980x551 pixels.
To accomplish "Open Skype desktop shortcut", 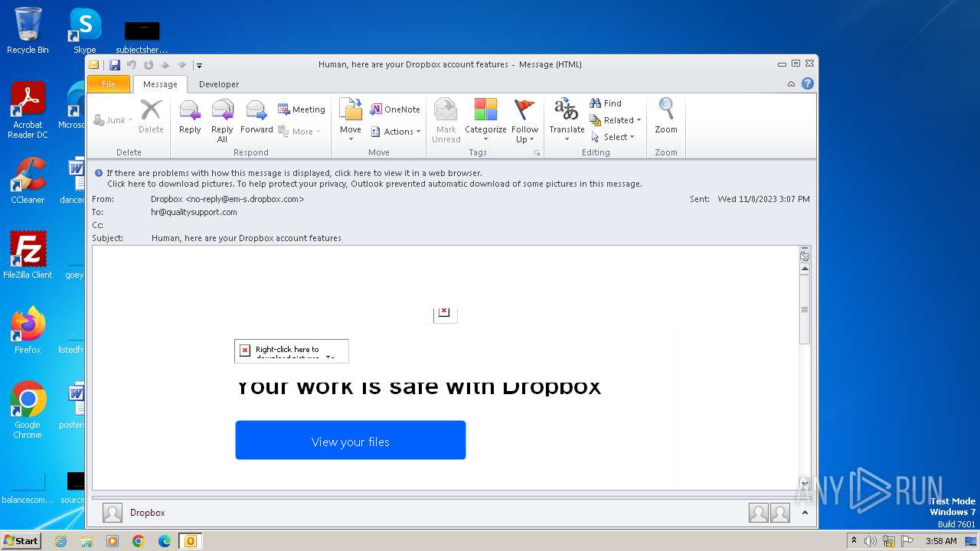I will click(x=84, y=31).
